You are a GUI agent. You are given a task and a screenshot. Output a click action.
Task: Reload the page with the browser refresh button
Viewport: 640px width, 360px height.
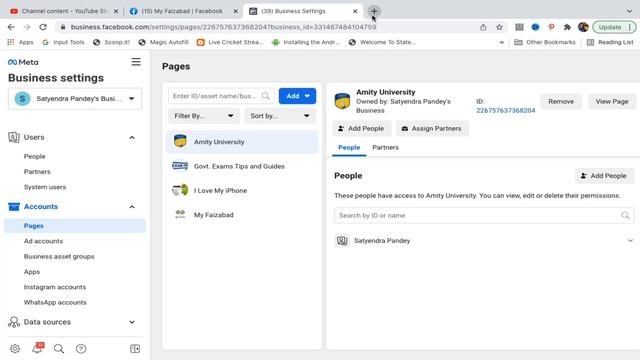pos(43,27)
